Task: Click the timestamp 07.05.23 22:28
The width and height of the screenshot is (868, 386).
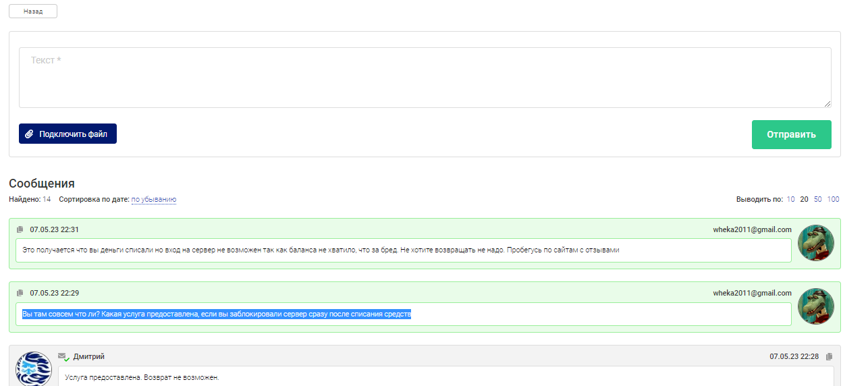Action: point(794,356)
